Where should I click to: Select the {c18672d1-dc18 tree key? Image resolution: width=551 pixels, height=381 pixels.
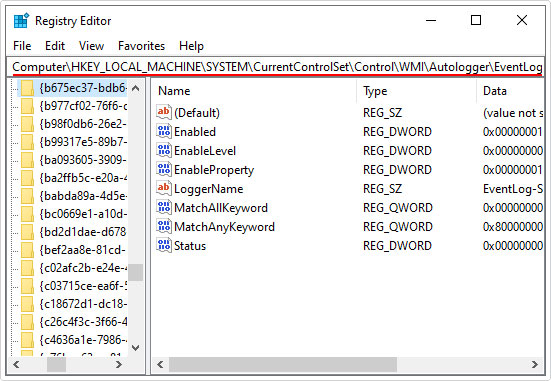(x=83, y=304)
